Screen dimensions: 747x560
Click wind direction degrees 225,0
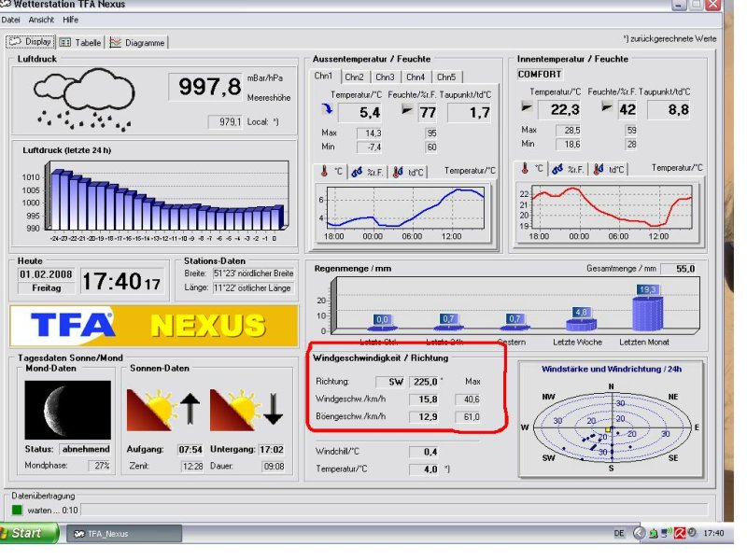[x=424, y=382]
